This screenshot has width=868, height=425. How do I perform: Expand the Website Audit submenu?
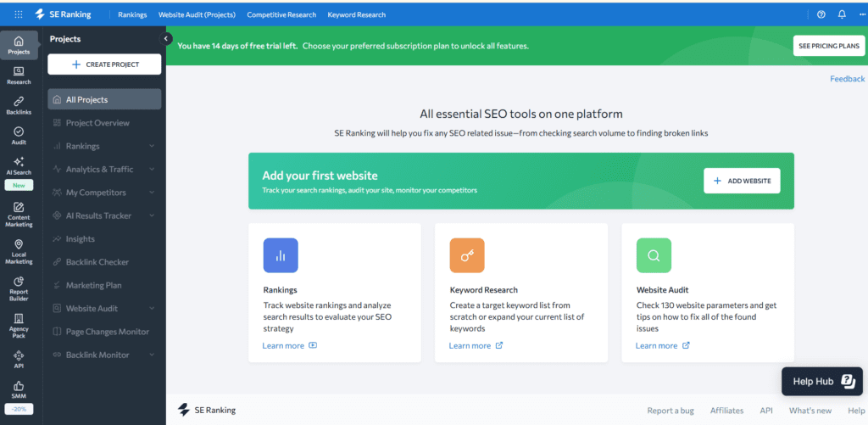click(152, 309)
